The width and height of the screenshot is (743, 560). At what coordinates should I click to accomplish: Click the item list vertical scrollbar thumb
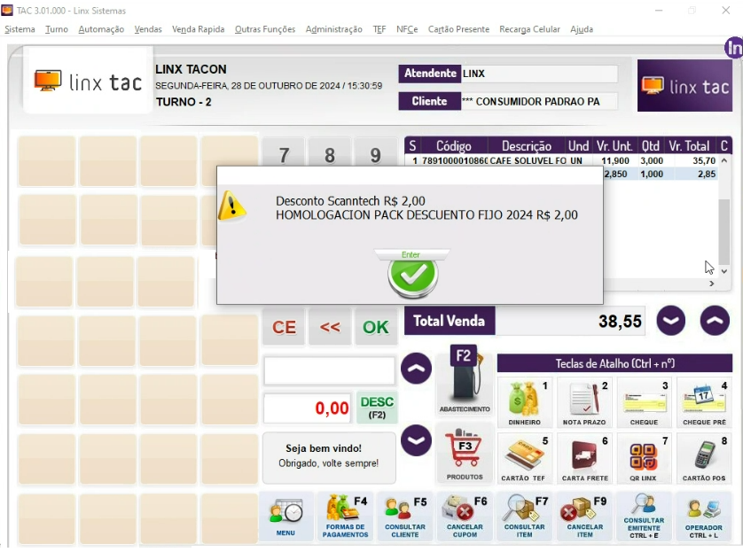tap(724, 231)
